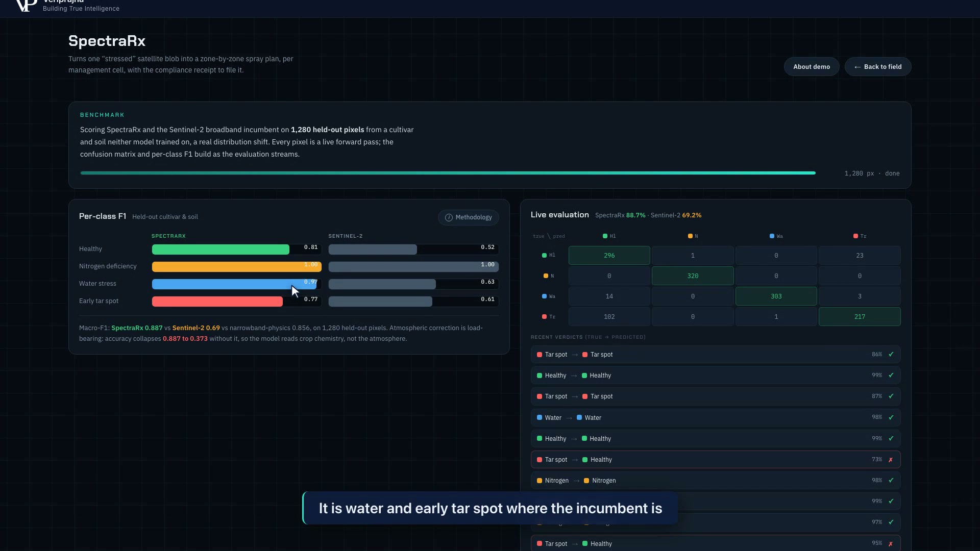Select confusion matrix cell showing 102
This screenshot has height=551, width=980.
tap(609, 317)
